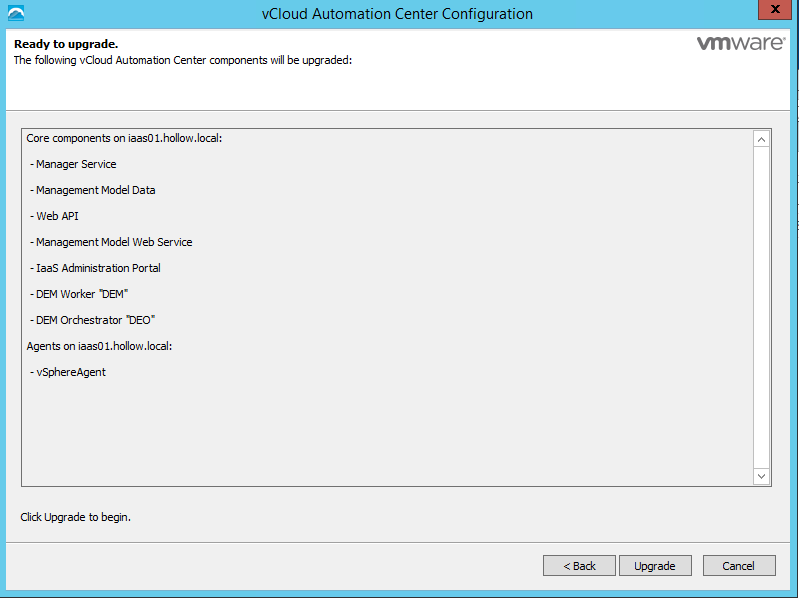799x598 pixels.
Task: Cancel the upgrade wizard
Action: [739, 566]
